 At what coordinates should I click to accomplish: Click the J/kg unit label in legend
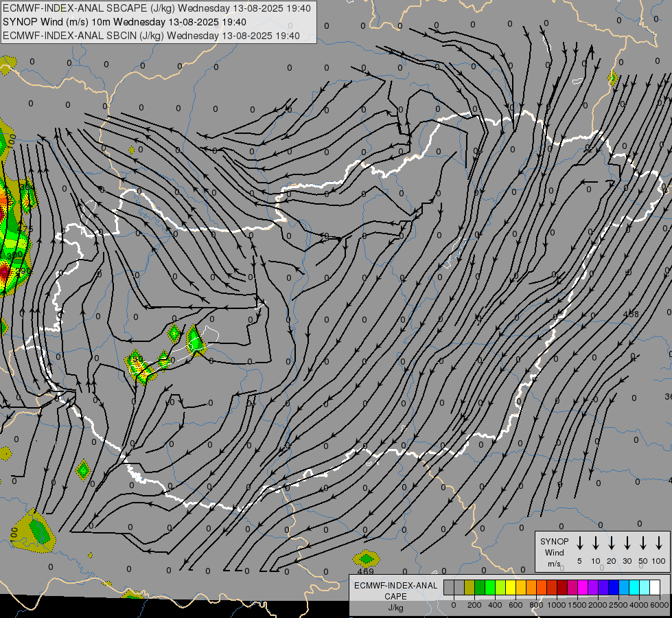pyautogui.click(x=395, y=608)
